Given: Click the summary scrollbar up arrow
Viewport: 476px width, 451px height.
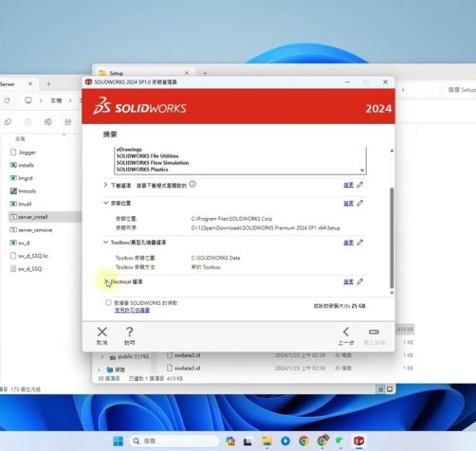Looking at the screenshot, I should coord(392,151).
